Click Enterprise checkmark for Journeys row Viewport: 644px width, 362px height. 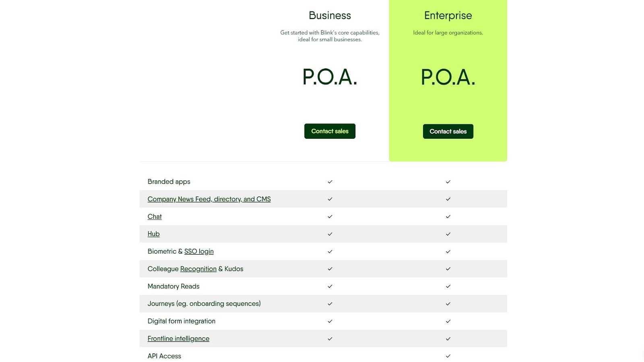point(448,304)
